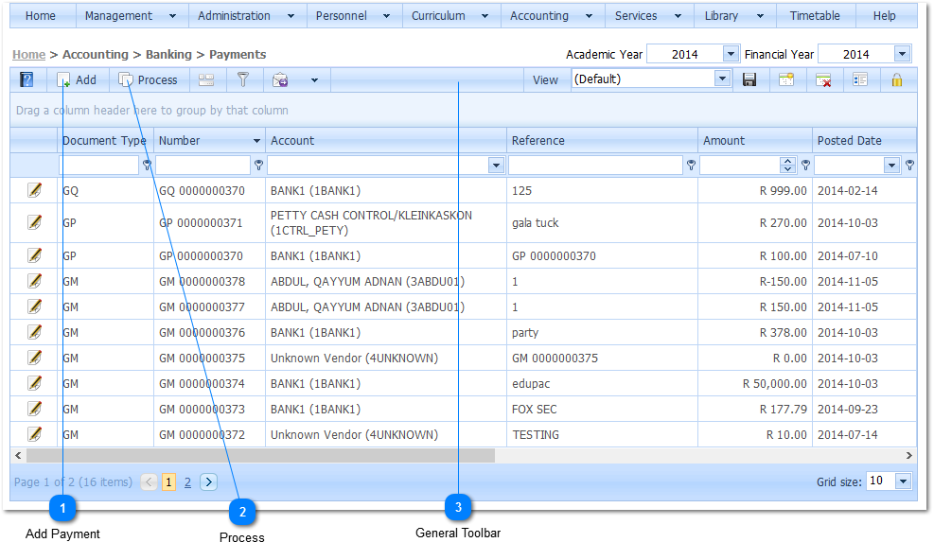The height and width of the screenshot is (560, 934).
Task: Click current page 1 button
Action: click(168, 481)
